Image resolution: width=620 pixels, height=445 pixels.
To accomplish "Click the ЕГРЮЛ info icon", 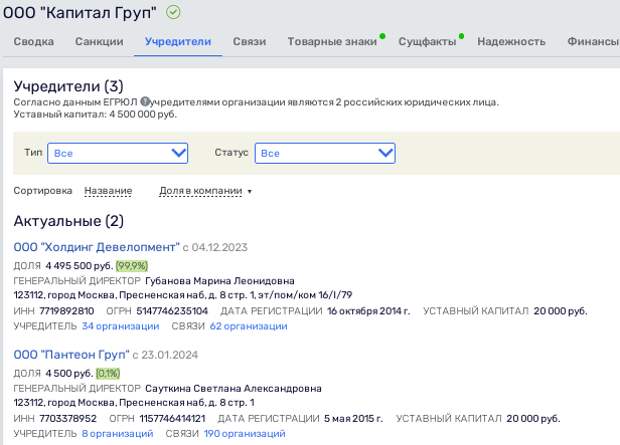I will click(x=145, y=102).
